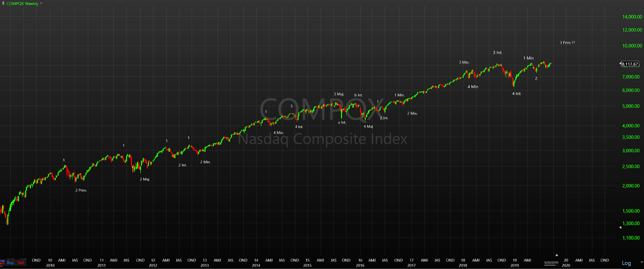Viewport: 644px width, 269px height.
Task: Click the 4,000.00 price axis label
Action: click(631, 126)
